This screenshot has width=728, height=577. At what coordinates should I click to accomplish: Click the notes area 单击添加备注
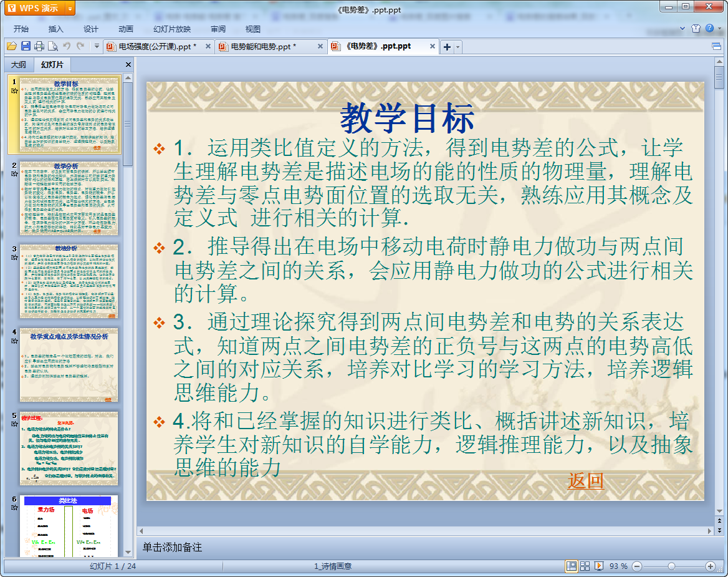point(172,547)
